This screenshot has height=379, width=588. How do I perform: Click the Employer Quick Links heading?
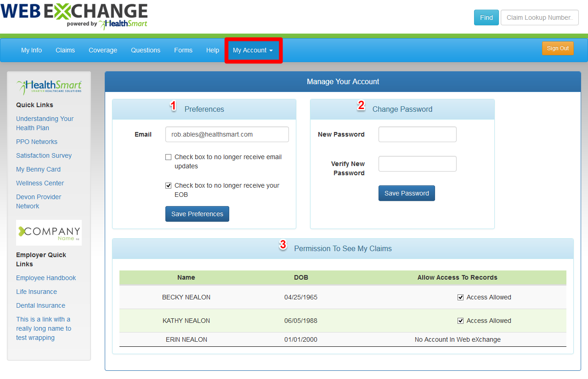(41, 259)
